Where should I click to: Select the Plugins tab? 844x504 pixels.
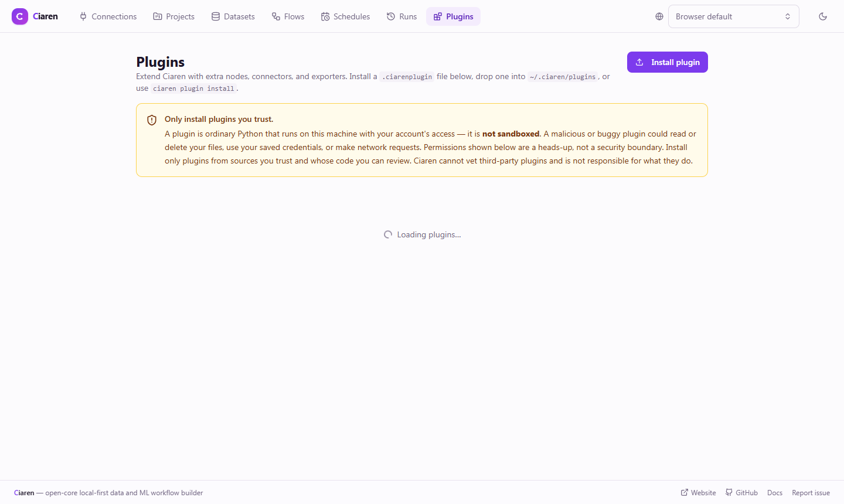point(454,16)
